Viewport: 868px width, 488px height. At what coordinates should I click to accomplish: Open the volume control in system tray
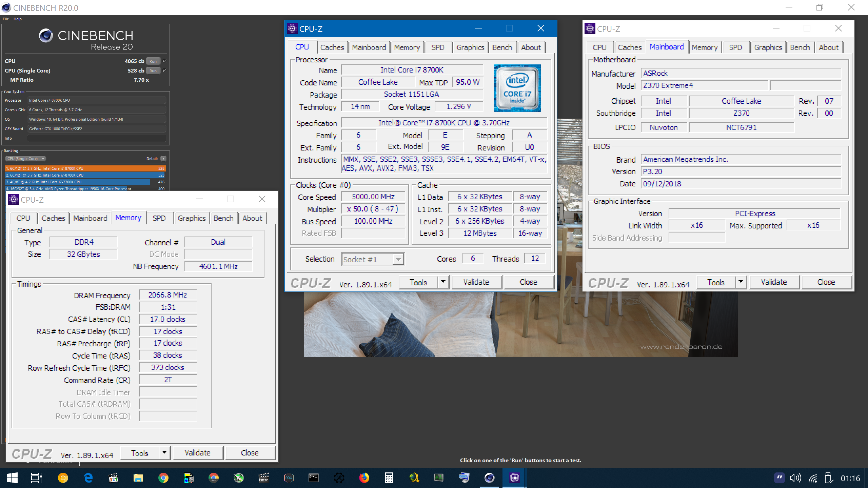(x=795, y=478)
